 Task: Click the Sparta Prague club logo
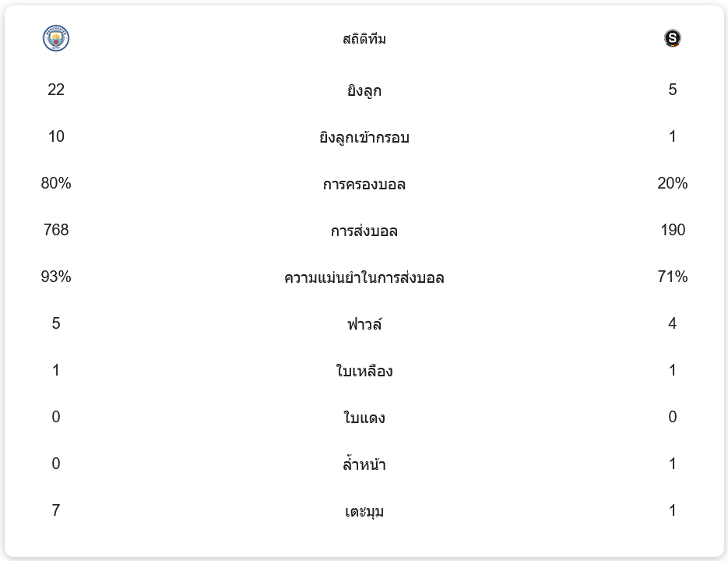(x=673, y=38)
